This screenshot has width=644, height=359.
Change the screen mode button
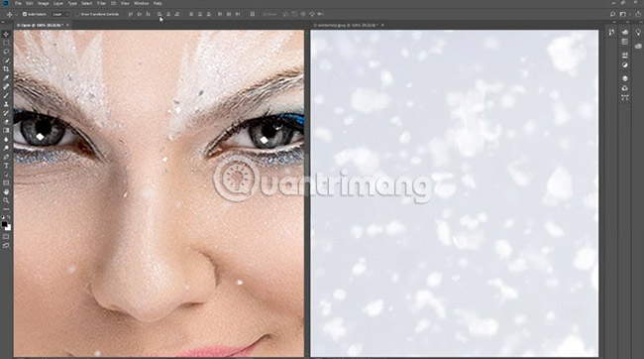(x=6, y=246)
